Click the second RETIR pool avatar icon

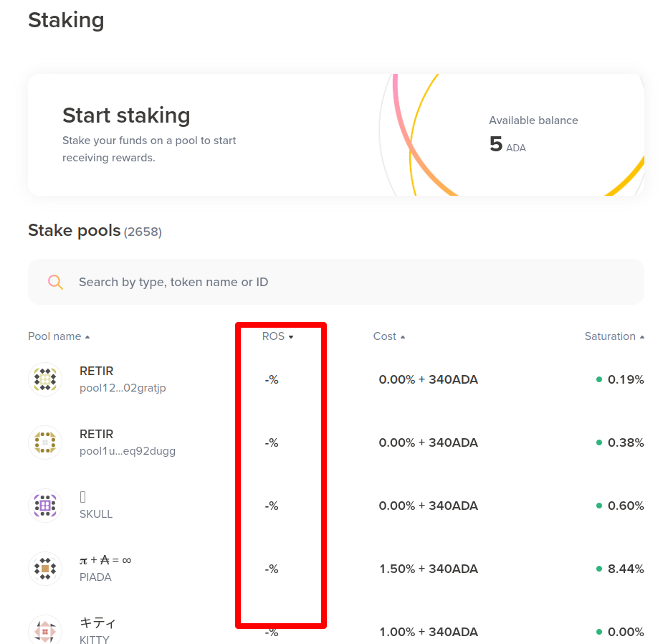click(x=45, y=442)
